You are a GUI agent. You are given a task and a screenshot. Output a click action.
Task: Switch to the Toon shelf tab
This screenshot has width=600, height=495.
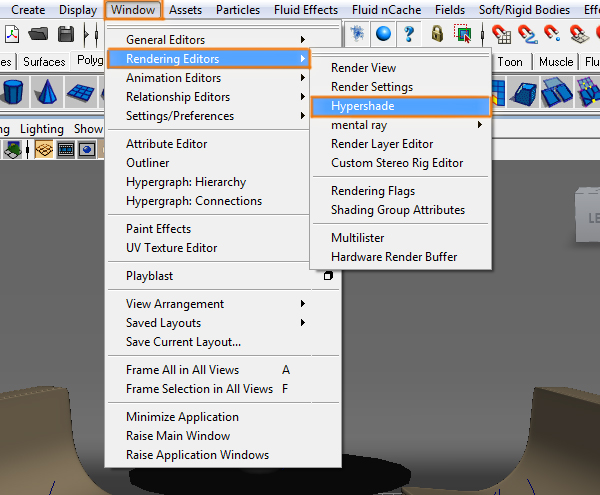pyautogui.click(x=510, y=62)
